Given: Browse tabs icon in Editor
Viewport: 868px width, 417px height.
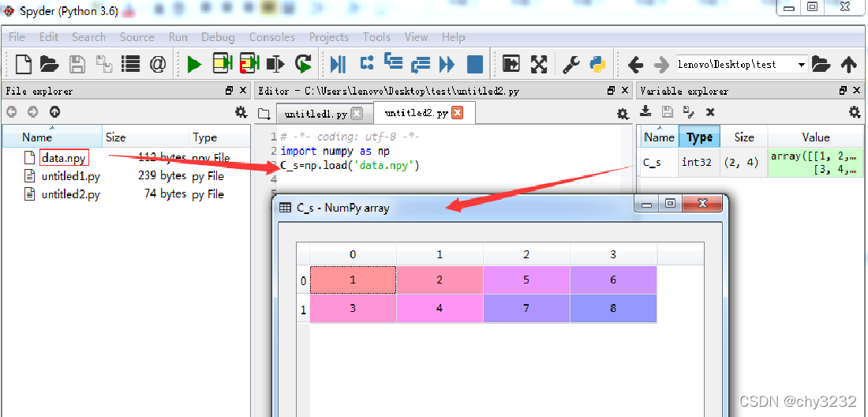Looking at the screenshot, I should coord(264,114).
